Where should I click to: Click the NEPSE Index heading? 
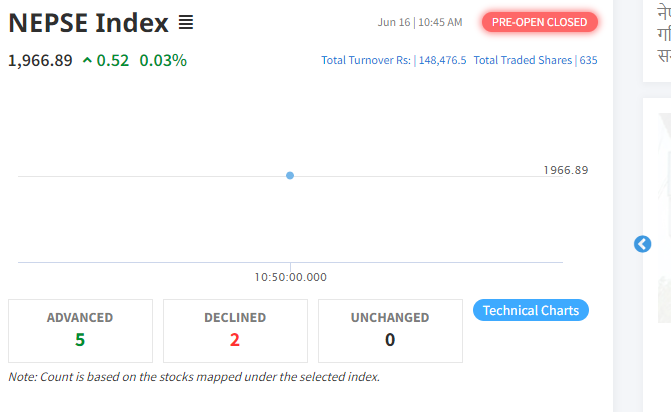point(89,23)
